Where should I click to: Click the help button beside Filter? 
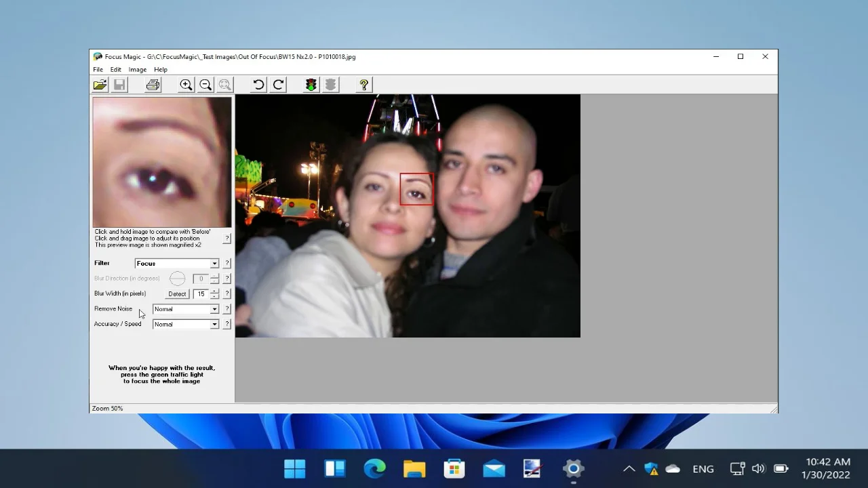(226, 264)
